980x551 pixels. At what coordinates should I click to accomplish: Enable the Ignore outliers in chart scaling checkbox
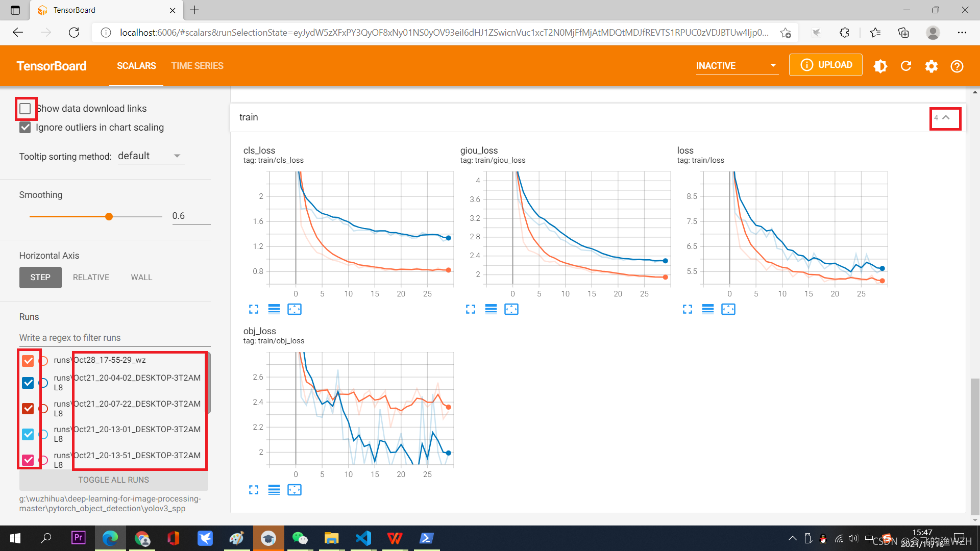click(25, 127)
